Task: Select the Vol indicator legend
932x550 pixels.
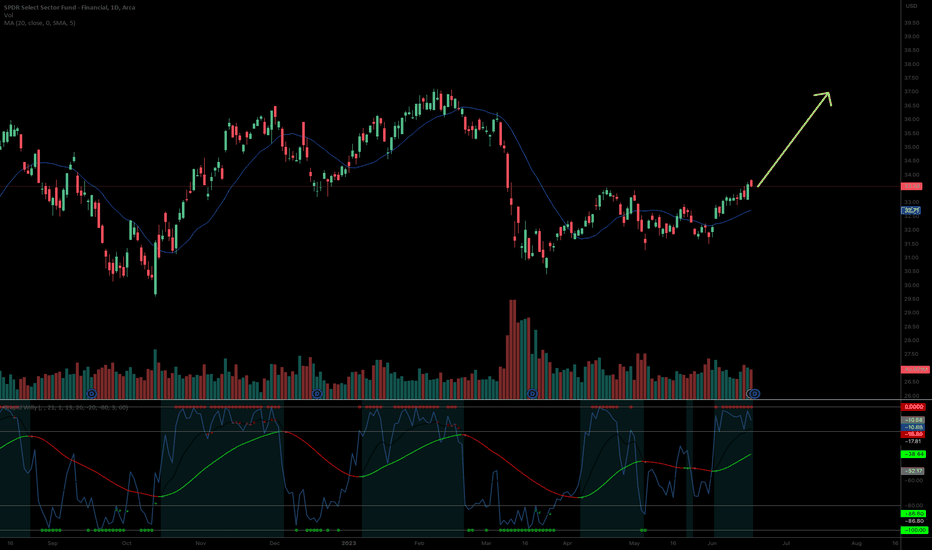Action: (8, 15)
